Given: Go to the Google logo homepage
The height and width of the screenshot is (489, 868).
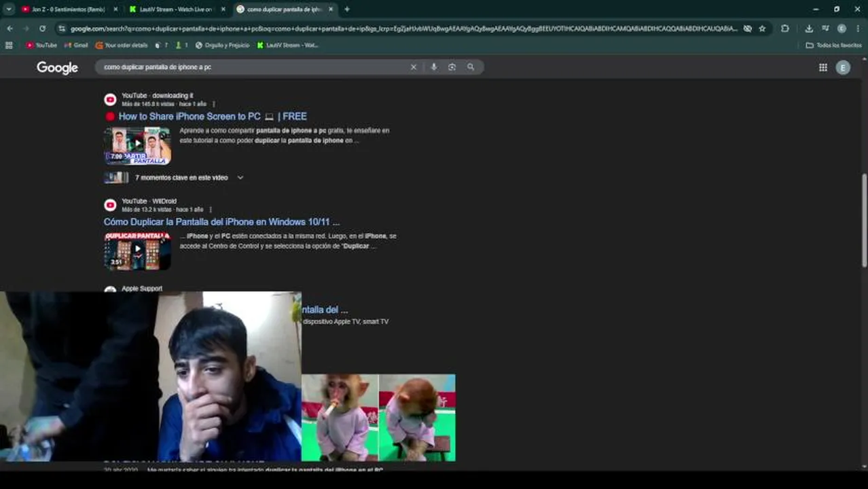Looking at the screenshot, I should [x=57, y=68].
